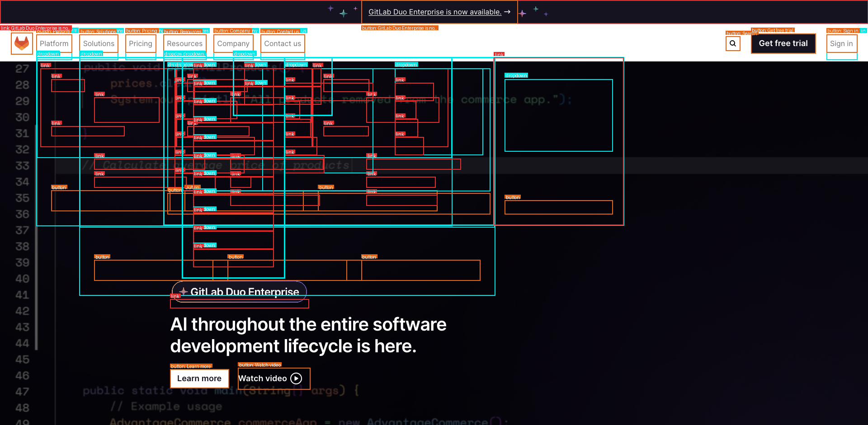868x425 pixels.
Task: Click the sparkle icon in the Duo Enterprise badge
Action: click(184, 291)
